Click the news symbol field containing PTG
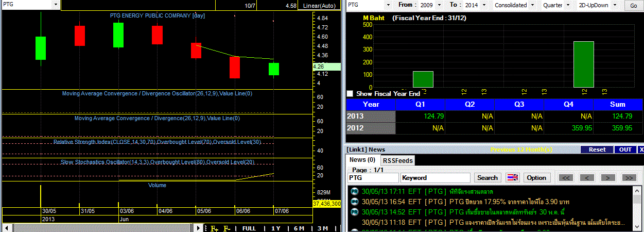 373,177
